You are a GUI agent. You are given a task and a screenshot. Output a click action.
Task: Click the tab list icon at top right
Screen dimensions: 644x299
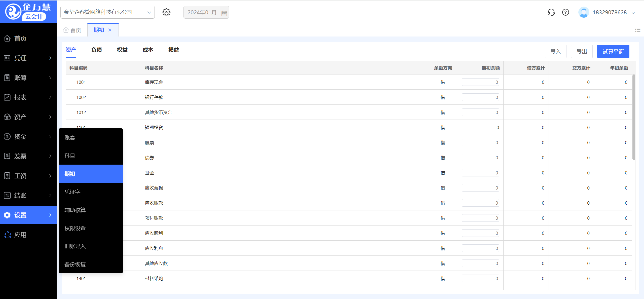[637, 30]
